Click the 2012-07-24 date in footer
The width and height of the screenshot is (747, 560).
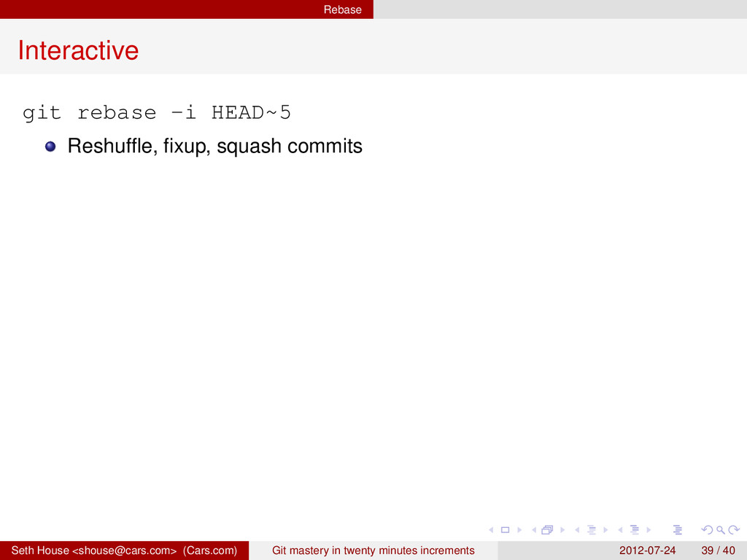pyautogui.click(x=648, y=551)
